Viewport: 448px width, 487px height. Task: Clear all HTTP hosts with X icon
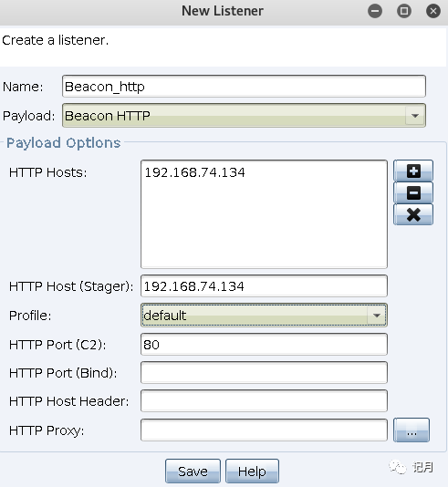coord(413,214)
